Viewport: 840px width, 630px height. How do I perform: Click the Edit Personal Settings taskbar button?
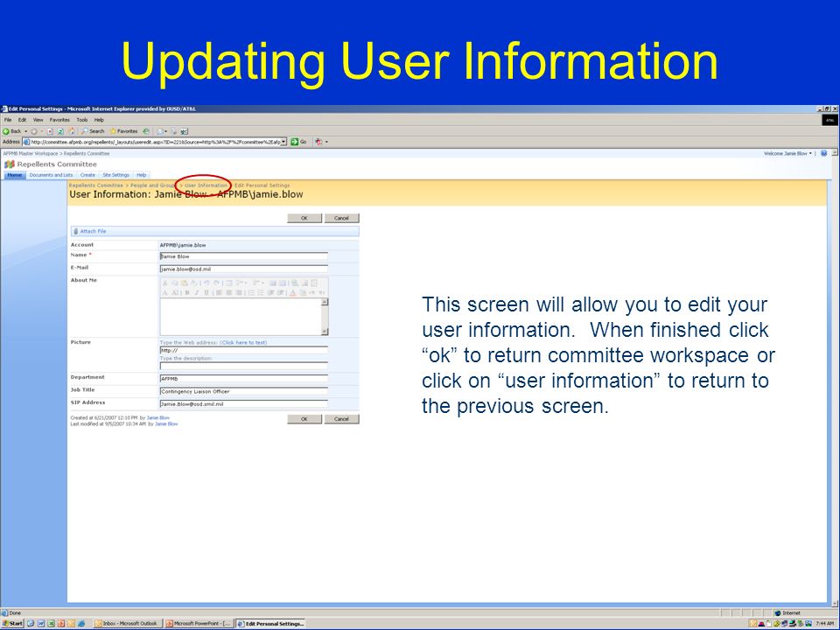(x=270, y=624)
